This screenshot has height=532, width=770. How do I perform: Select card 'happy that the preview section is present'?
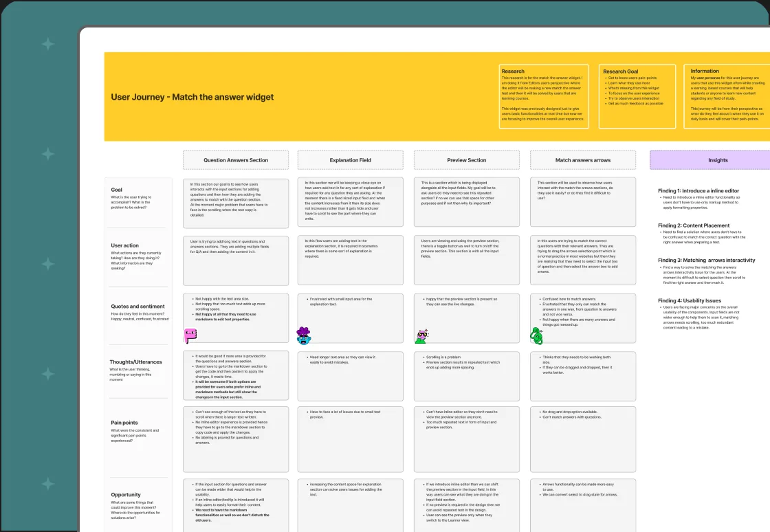pyautogui.click(x=467, y=318)
